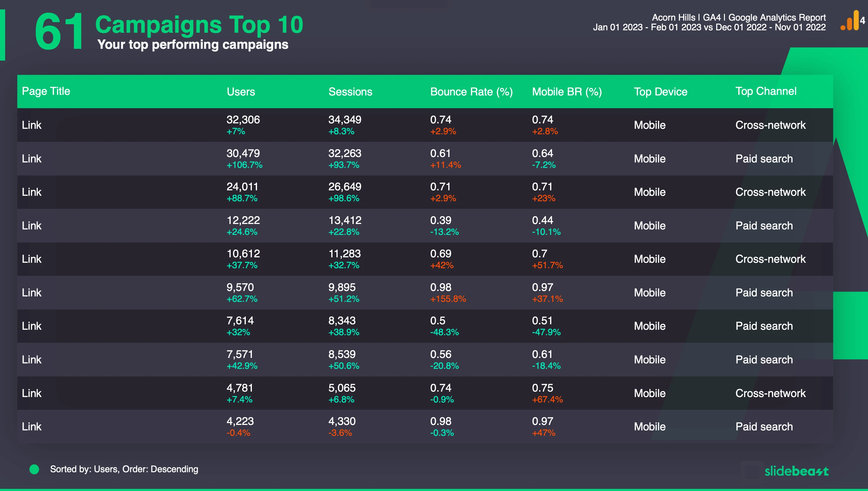Click Mobile in the 4,223 users row
This screenshot has height=491, width=868.
point(650,426)
